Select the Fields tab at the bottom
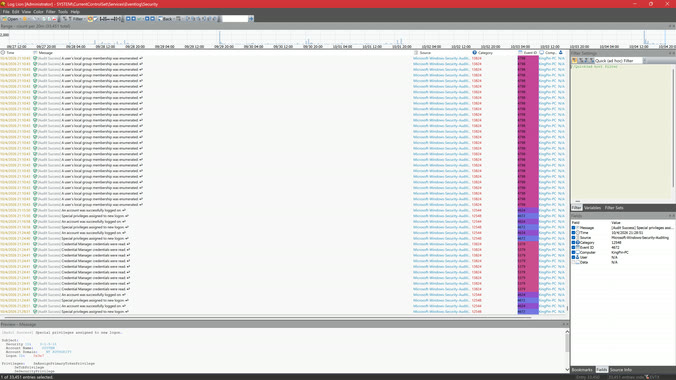676x380 pixels. [601, 370]
